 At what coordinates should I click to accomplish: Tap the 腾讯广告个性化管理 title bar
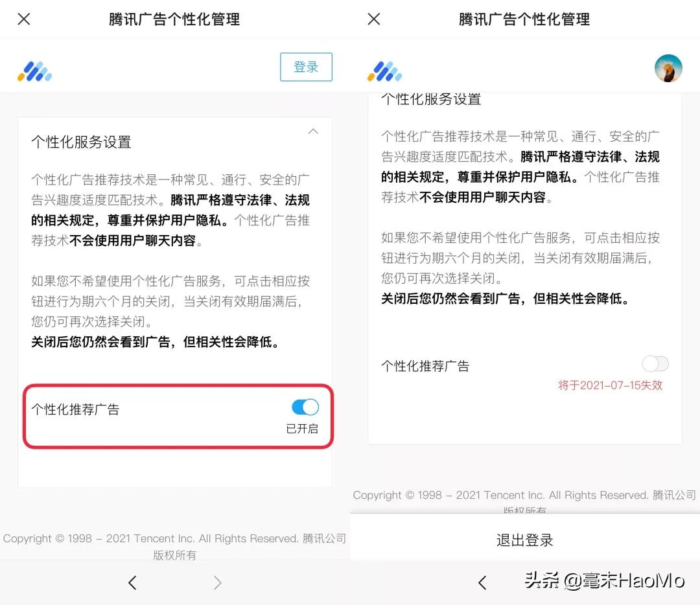pyautogui.click(x=174, y=19)
